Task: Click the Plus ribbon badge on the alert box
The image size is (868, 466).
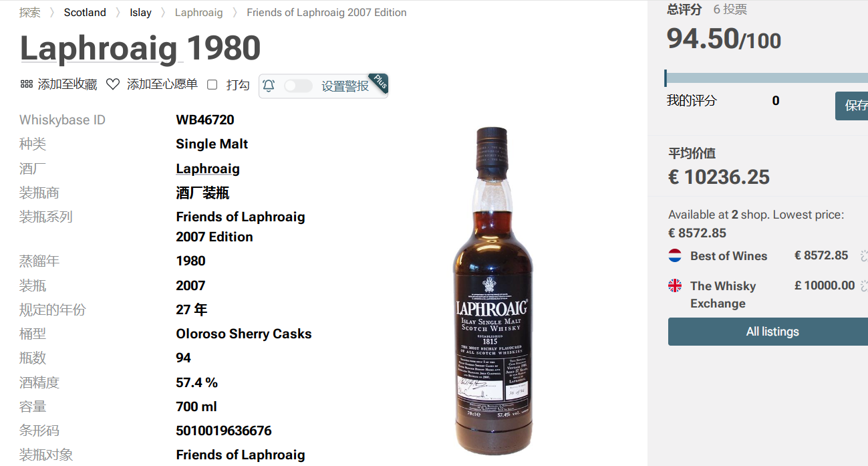Action: 380,82
